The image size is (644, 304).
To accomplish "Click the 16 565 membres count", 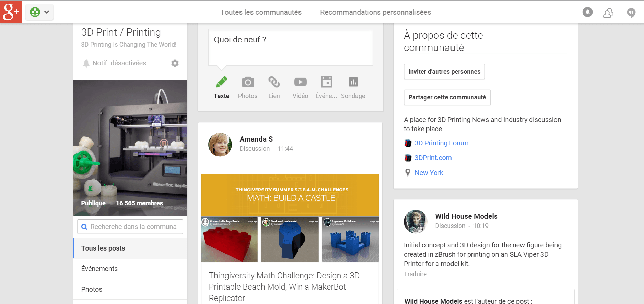I will click(139, 203).
